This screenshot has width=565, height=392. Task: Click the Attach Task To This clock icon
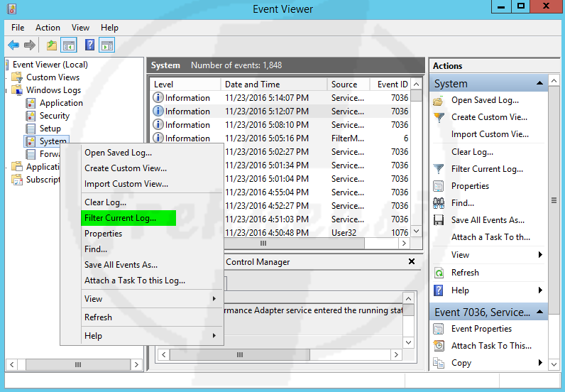click(x=439, y=346)
